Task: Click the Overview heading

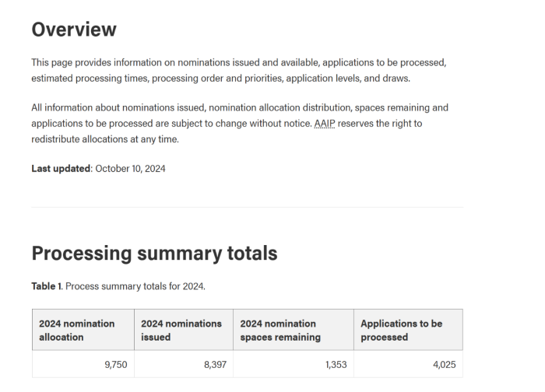Action: 74,30
